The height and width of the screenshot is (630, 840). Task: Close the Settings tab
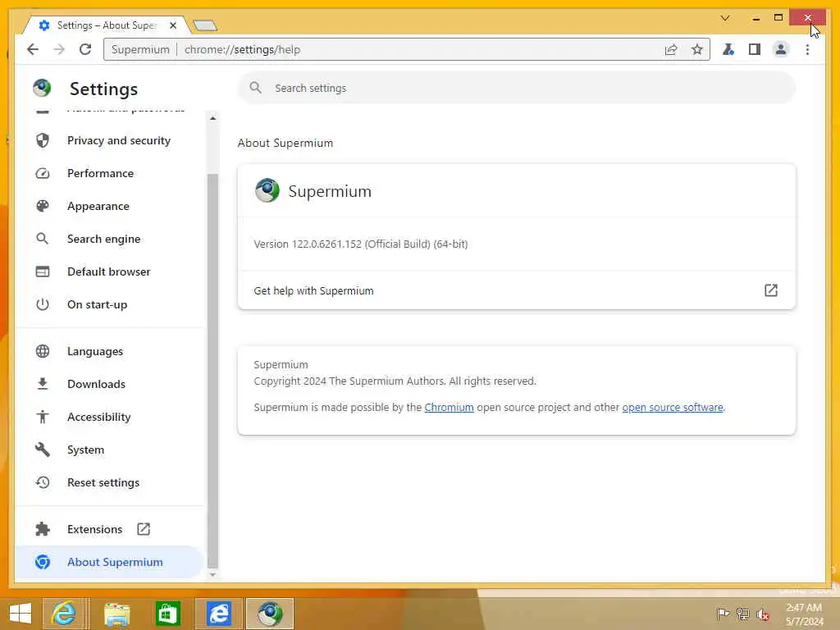pos(173,25)
